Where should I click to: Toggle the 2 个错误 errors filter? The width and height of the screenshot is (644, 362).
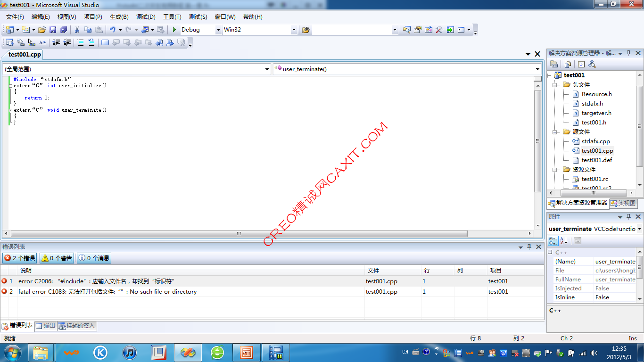pos(20,258)
